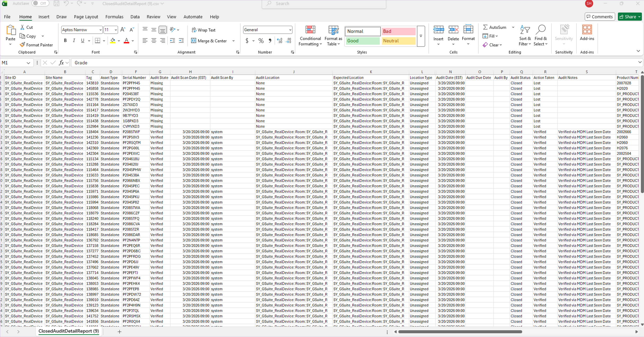Center text horizontally
The height and width of the screenshot is (337, 644).
click(x=154, y=41)
